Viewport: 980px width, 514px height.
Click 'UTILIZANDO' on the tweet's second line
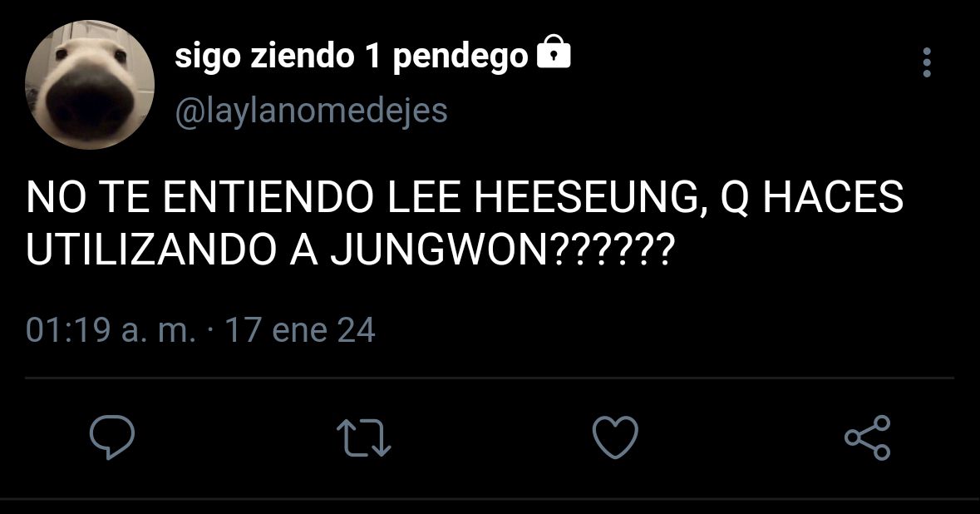[x=150, y=250]
